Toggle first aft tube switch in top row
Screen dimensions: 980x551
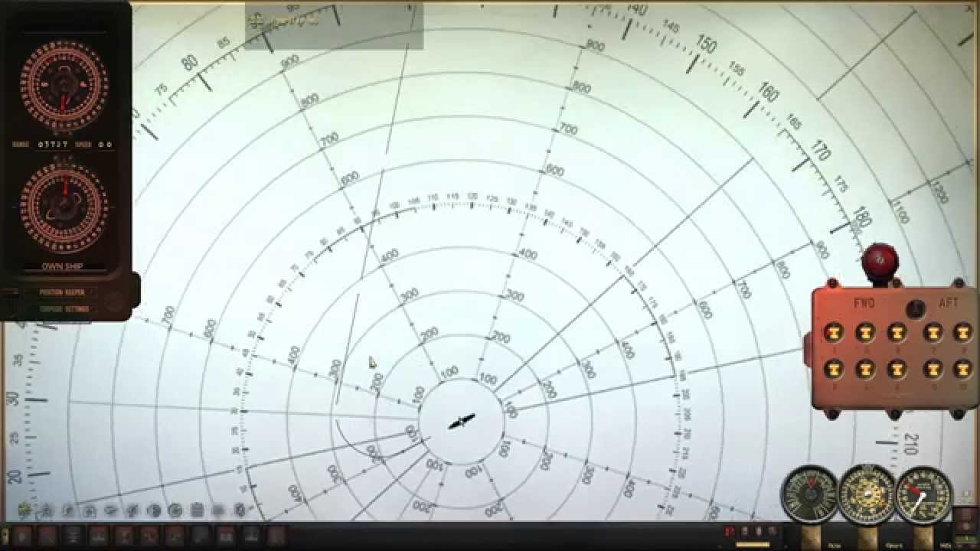click(932, 332)
